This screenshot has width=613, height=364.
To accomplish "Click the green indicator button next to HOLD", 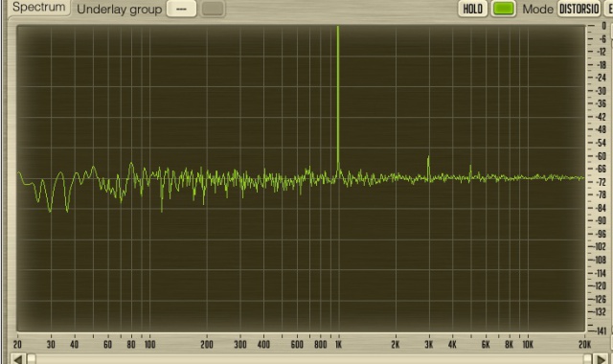I will pos(504,9).
